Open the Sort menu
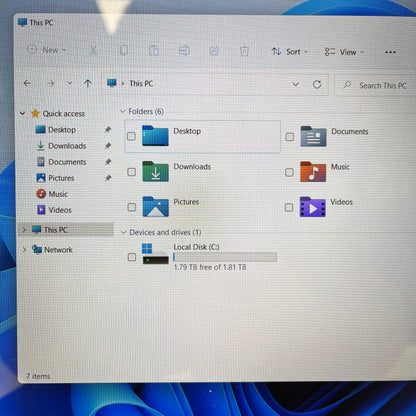This screenshot has width=416, height=416. coord(289,52)
